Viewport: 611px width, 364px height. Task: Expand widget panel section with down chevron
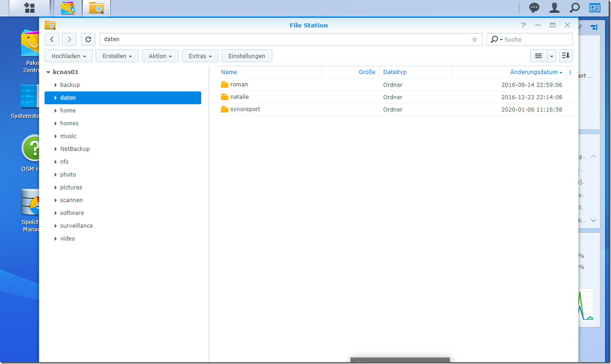pos(594,220)
